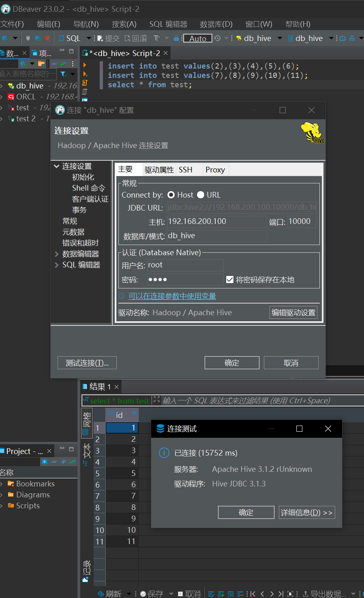Click 保存 save in results toolbar
Screen dimensions: 364x598
point(152,594)
